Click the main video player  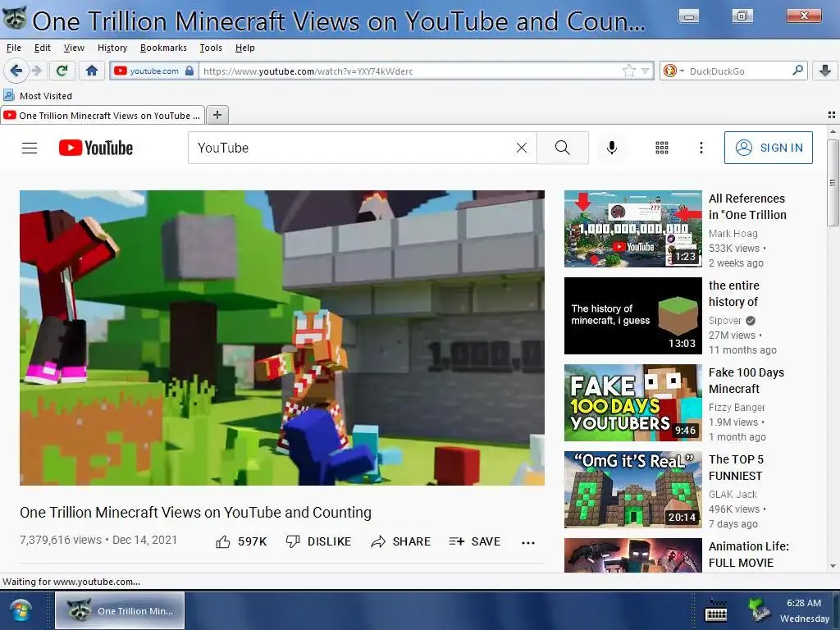[282, 337]
